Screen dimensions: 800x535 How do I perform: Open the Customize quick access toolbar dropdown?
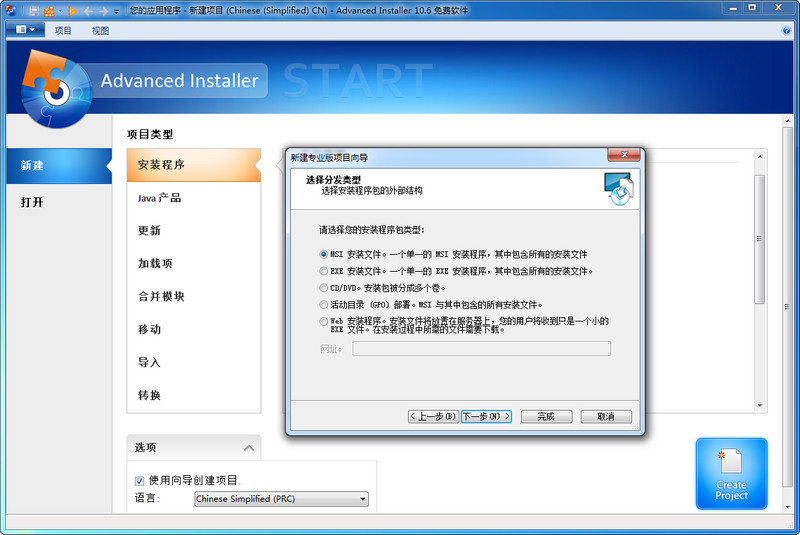point(116,11)
